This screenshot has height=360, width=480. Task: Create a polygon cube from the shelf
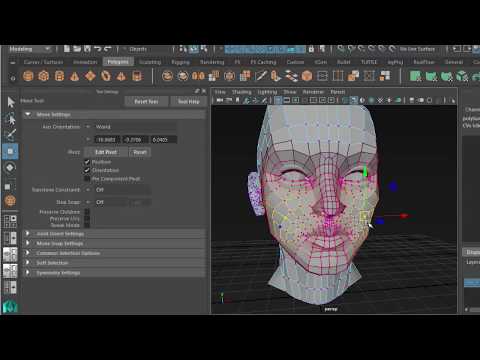coord(44,76)
